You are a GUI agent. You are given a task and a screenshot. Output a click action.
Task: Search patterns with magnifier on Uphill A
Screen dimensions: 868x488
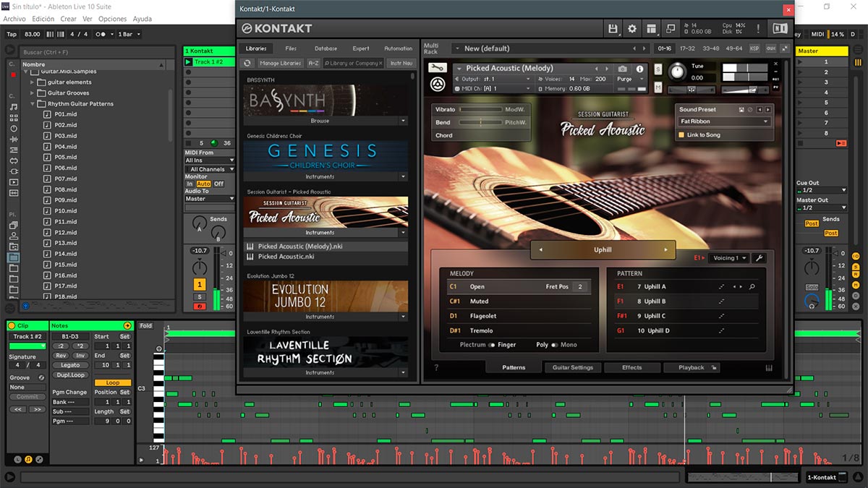pyautogui.click(x=752, y=287)
